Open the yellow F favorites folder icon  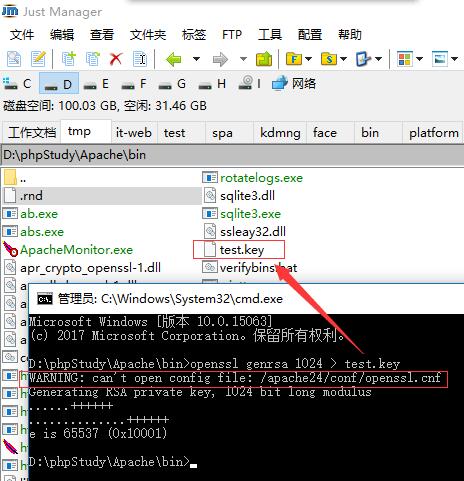point(294,59)
